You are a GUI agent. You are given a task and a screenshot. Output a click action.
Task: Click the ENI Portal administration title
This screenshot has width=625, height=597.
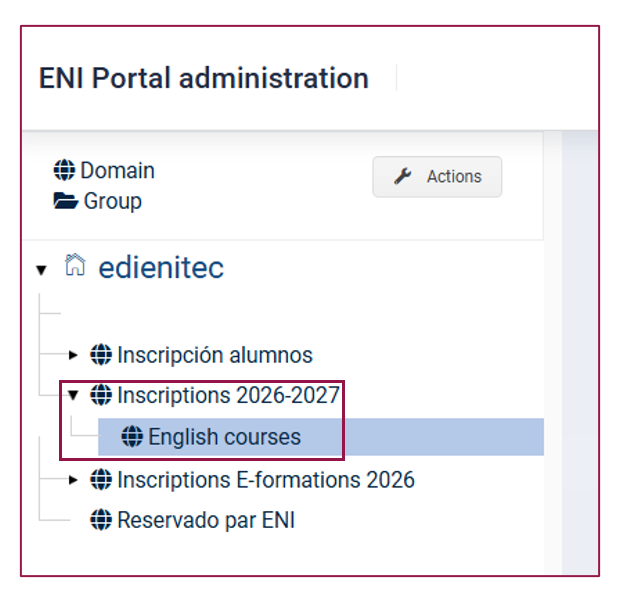(x=204, y=78)
